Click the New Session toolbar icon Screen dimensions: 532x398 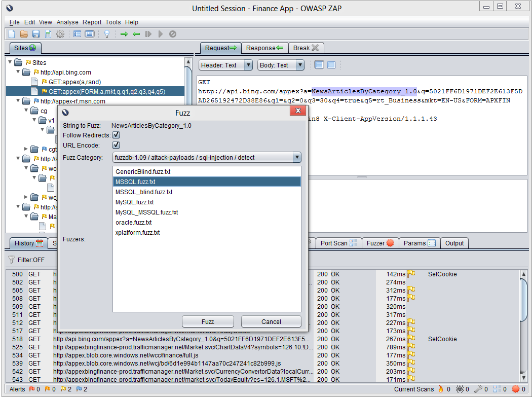pos(12,34)
